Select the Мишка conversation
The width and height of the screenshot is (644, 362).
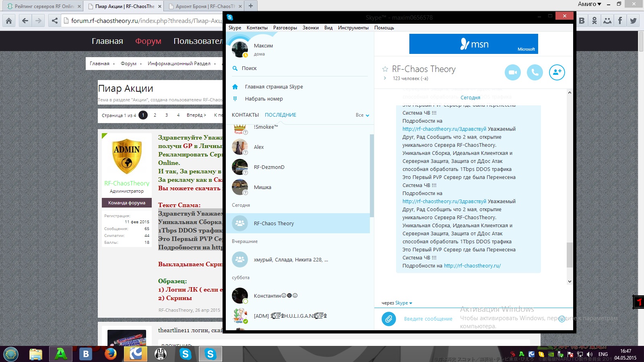pos(298,187)
